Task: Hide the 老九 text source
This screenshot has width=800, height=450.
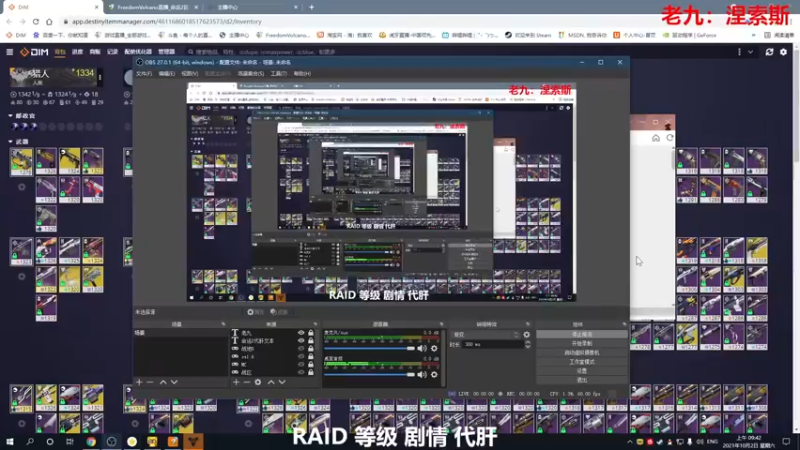Action: tap(301, 333)
